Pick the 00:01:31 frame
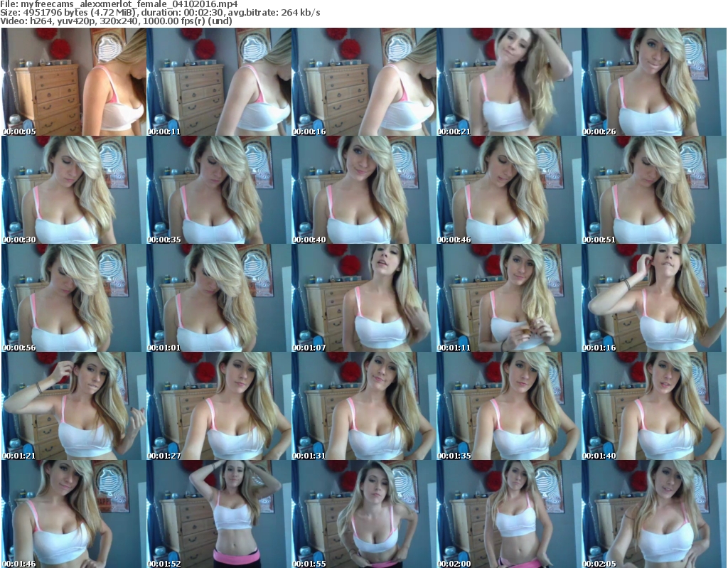Image resolution: width=728 pixels, height=568 pixels. 363,406
